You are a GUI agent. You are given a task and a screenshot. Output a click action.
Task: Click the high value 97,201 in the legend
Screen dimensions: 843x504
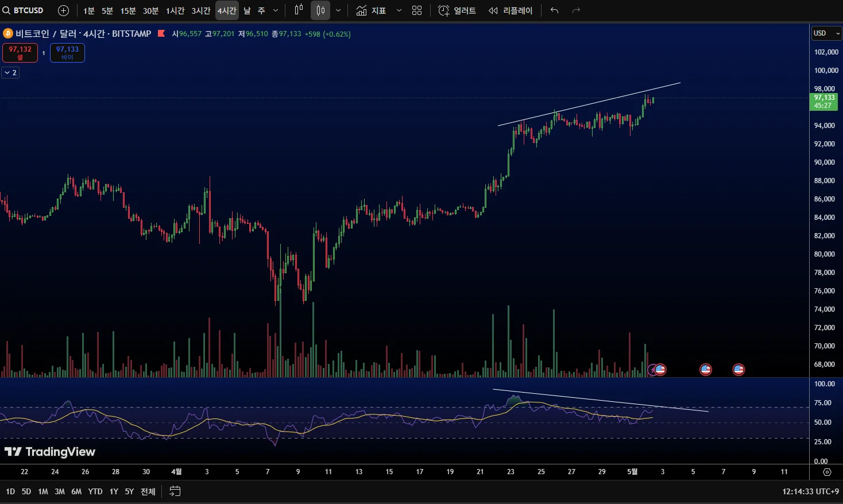223,34
